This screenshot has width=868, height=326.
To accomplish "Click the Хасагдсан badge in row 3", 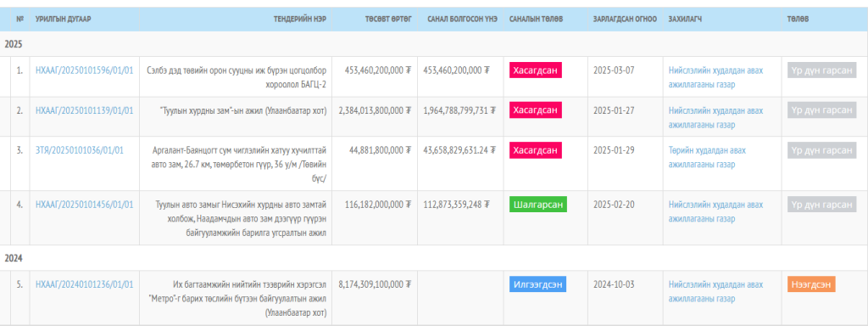I will coord(536,150).
